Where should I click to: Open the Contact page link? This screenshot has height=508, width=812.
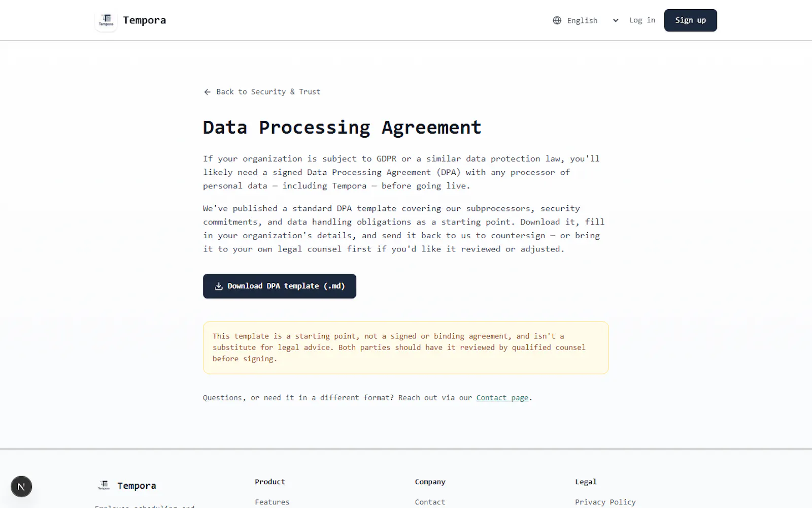pos(502,398)
